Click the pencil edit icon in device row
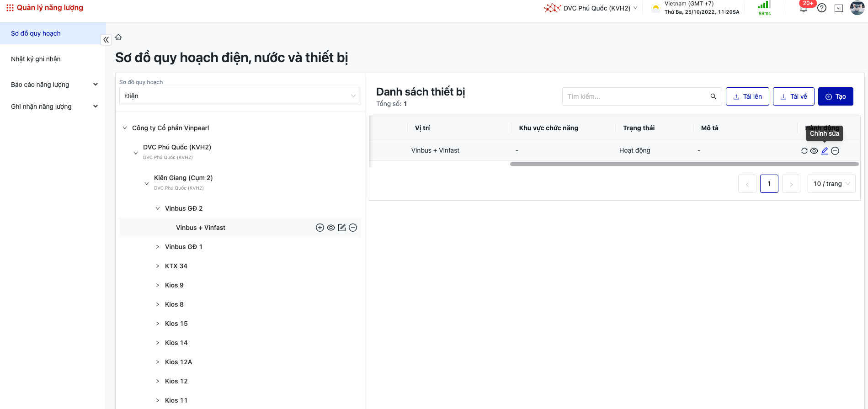 point(825,151)
